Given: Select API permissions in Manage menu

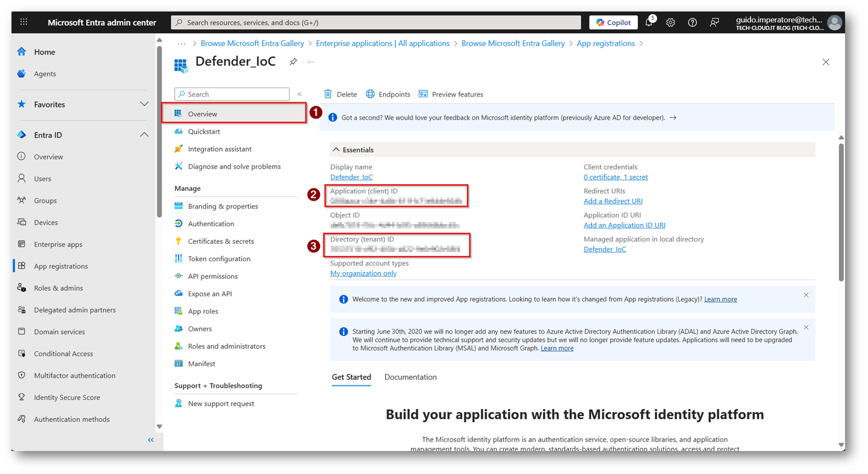Looking at the screenshot, I should pos(212,276).
